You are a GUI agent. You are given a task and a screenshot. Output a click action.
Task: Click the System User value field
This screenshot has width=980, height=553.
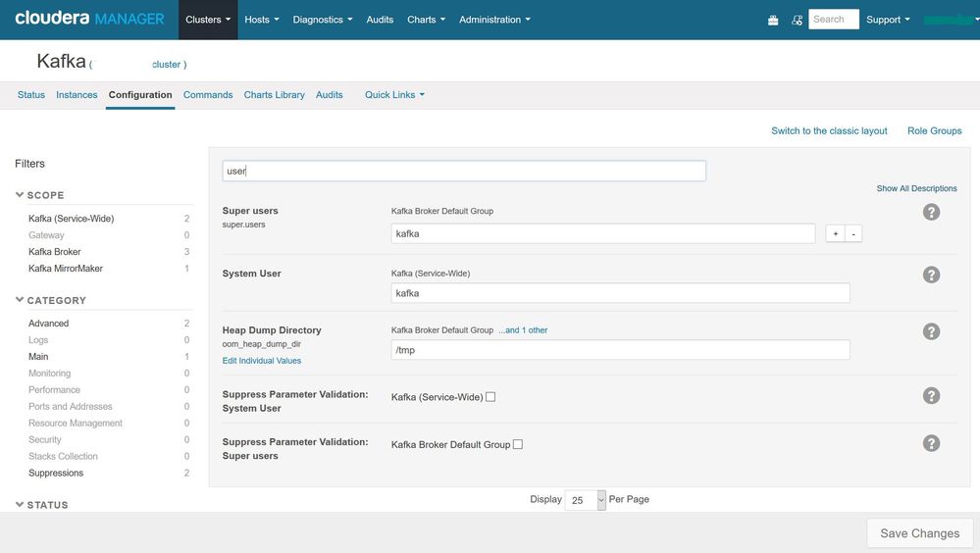click(x=621, y=293)
